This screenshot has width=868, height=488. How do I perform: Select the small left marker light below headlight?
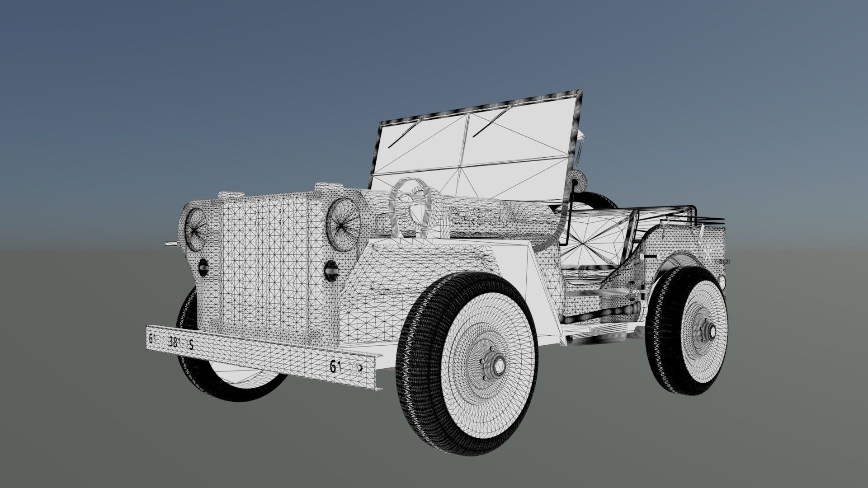(203, 268)
